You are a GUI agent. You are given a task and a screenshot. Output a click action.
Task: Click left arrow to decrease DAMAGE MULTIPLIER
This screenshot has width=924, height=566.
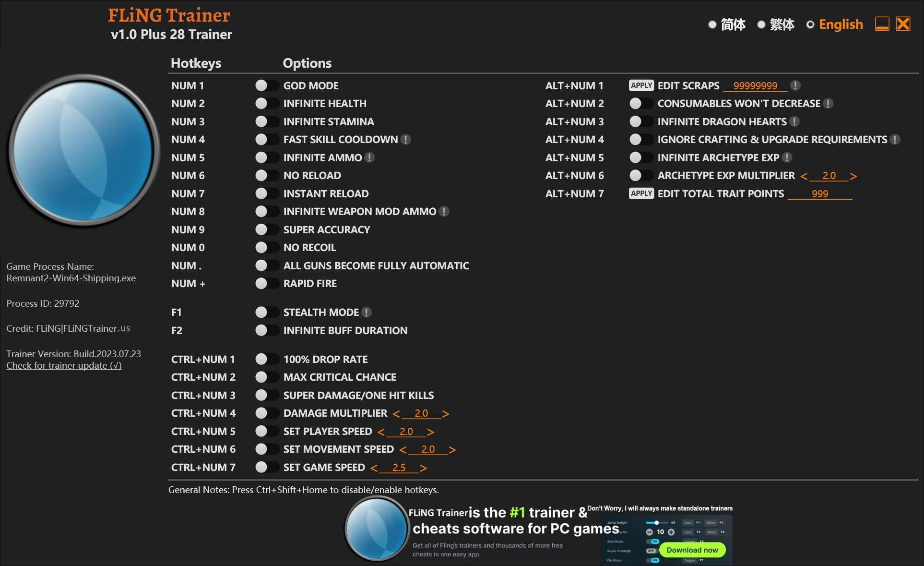[397, 413]
